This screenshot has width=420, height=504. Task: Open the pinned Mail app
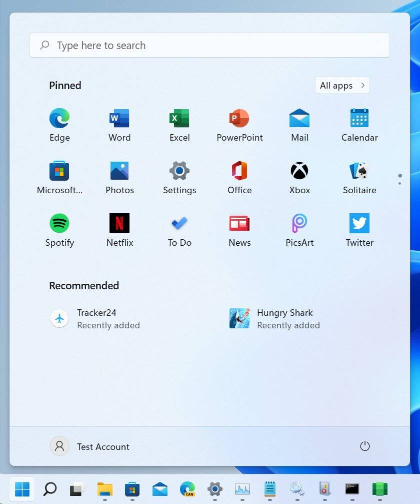(299, 125)
